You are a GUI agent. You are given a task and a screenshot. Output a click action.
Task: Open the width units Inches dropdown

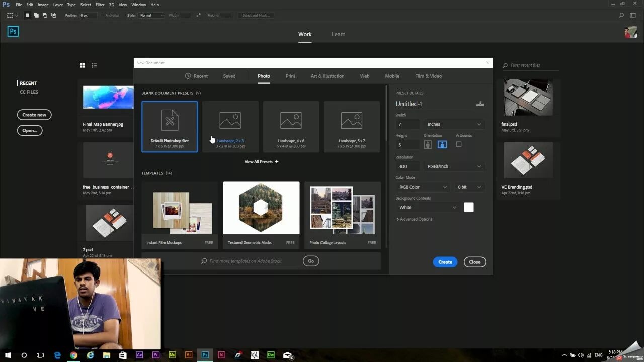(454, 124)
